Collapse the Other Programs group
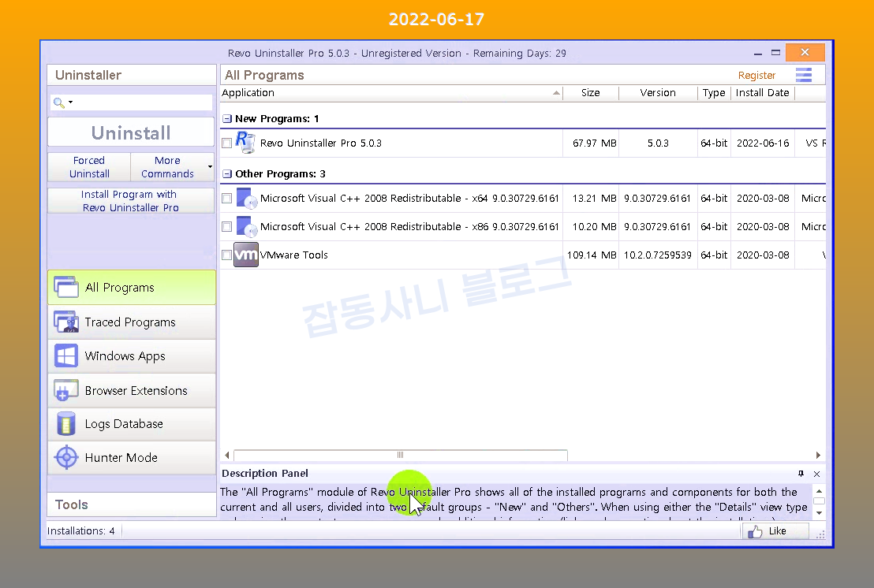 coord(227,173)
